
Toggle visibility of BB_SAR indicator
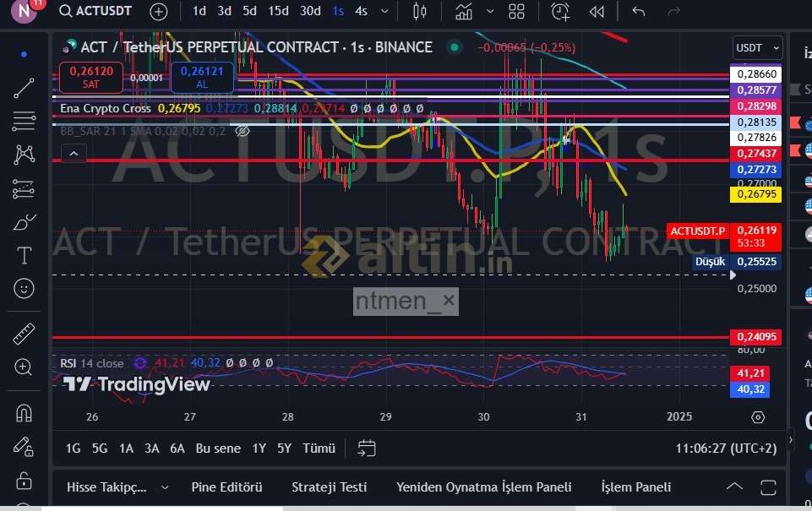[243, 131]
